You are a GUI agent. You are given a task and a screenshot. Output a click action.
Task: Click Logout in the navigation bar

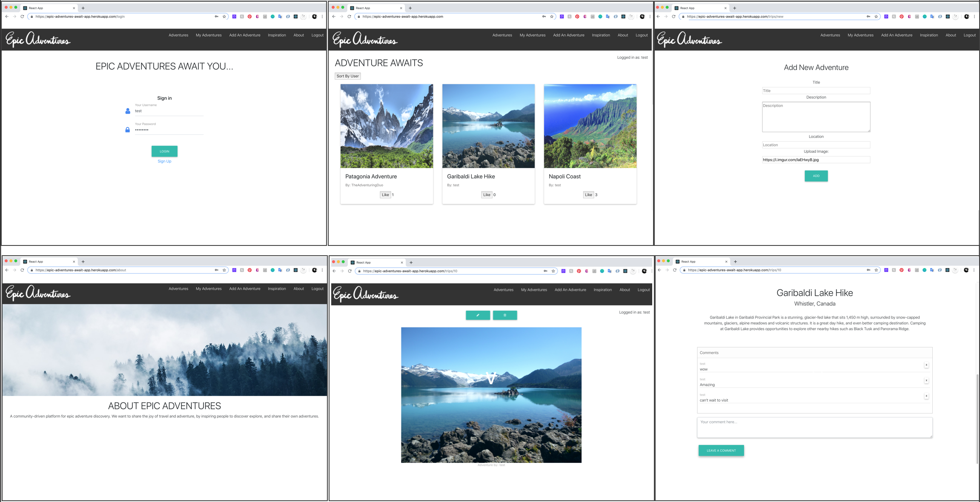[317, 35]
